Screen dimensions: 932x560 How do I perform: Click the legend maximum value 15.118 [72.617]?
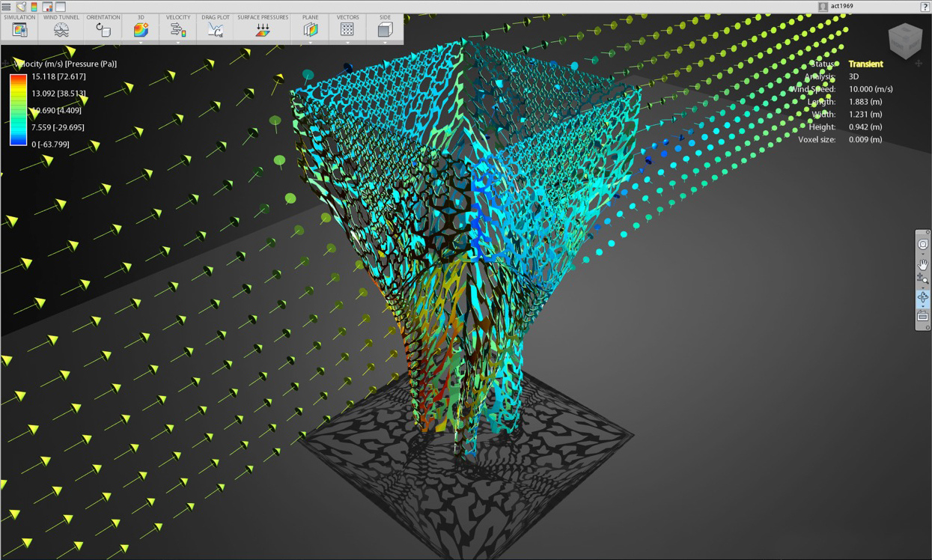point(58,76)
